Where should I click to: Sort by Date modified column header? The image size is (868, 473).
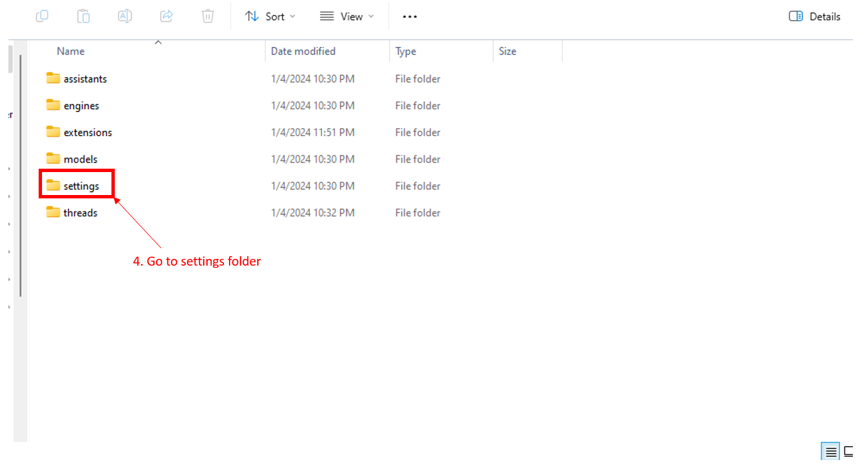[x=303, y=51]
